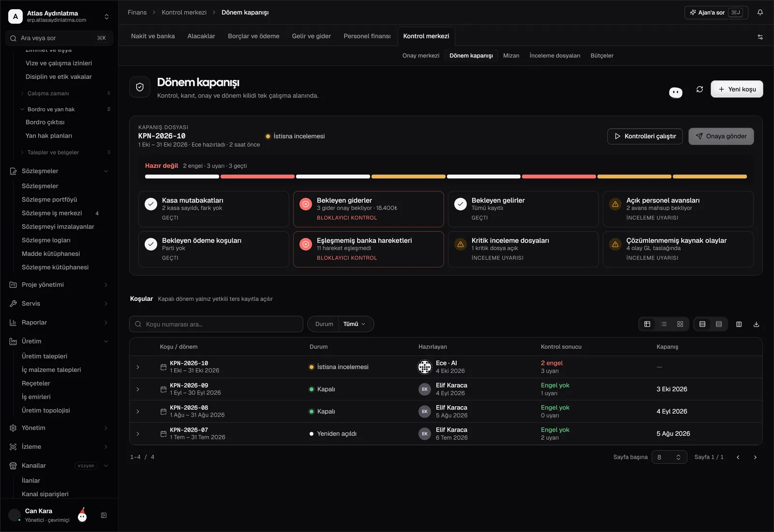Click the refresh icon beside Yeni koşu

tap(700, 89)
